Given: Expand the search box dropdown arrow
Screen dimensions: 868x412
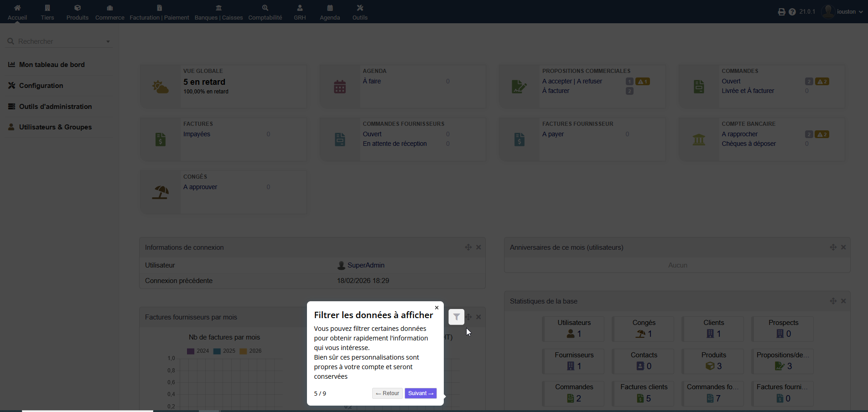Looking at the screenshot, I should tap(108, 41).
